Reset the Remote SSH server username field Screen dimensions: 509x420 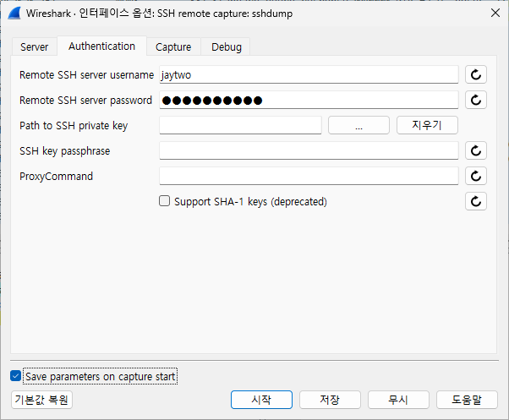[475, 74]
